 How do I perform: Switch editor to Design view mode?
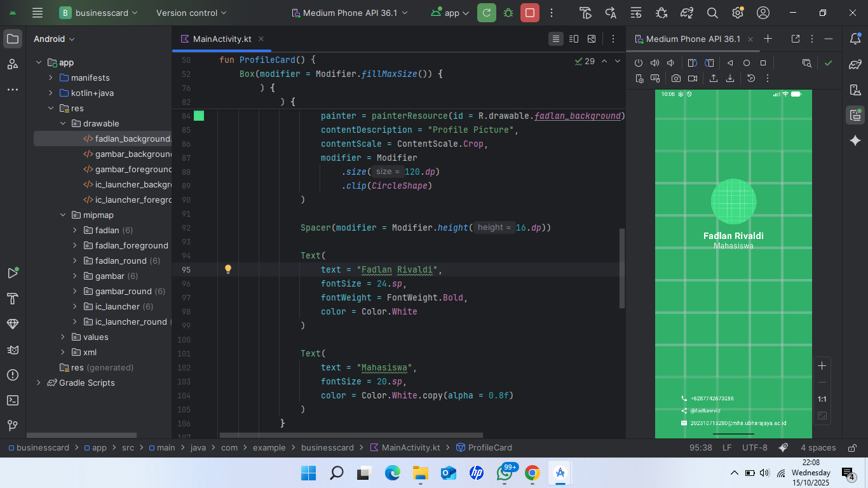(592, 39)
